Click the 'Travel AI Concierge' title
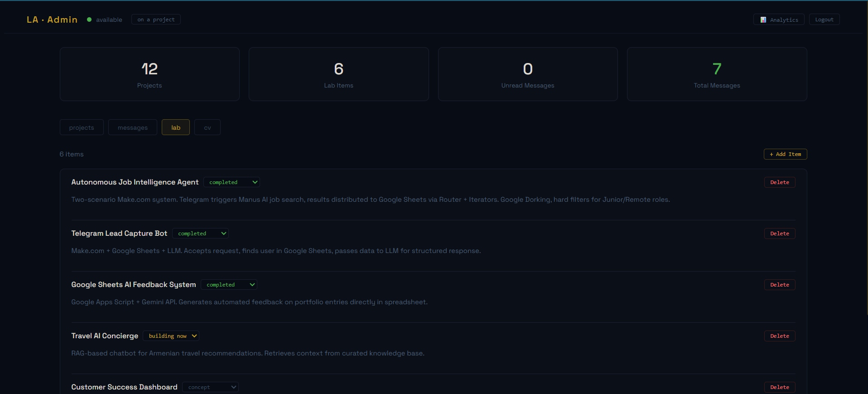 pyautogui.click(x=105, y=336)
